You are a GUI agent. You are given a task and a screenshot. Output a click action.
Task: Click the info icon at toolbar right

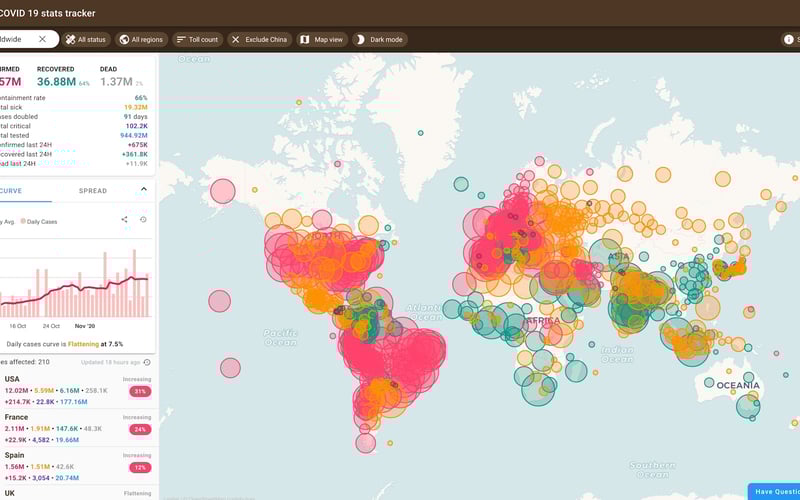[x=789, y=39]
